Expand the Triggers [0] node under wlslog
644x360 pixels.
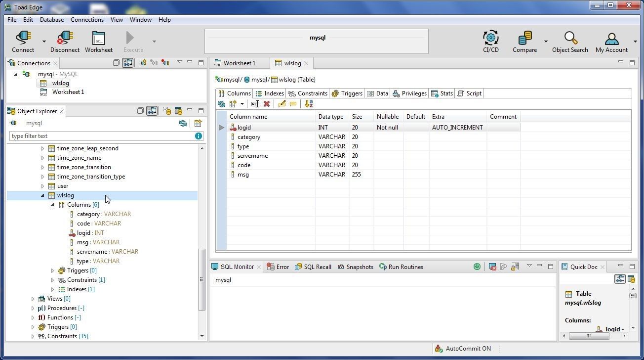click(x=52, y=270)
